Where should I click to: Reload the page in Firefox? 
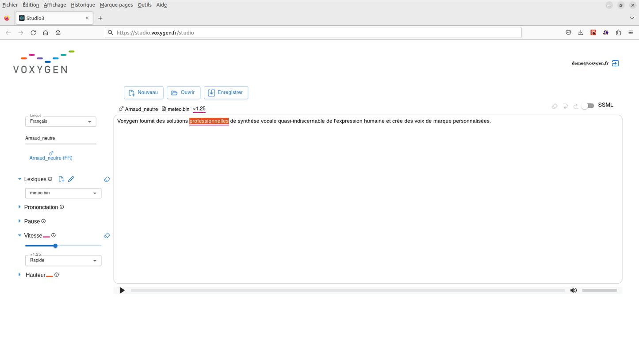click(x=33, y=33)
